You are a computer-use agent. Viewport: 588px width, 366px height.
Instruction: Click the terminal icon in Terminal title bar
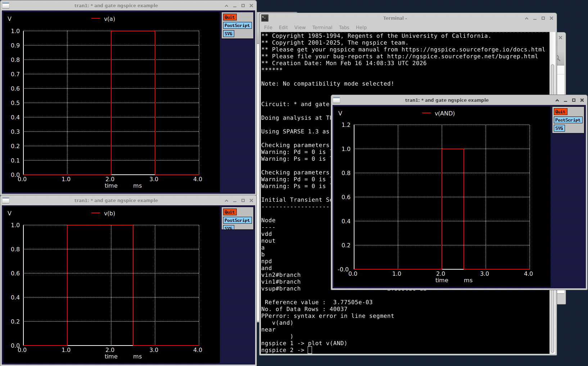click(265, 18)
